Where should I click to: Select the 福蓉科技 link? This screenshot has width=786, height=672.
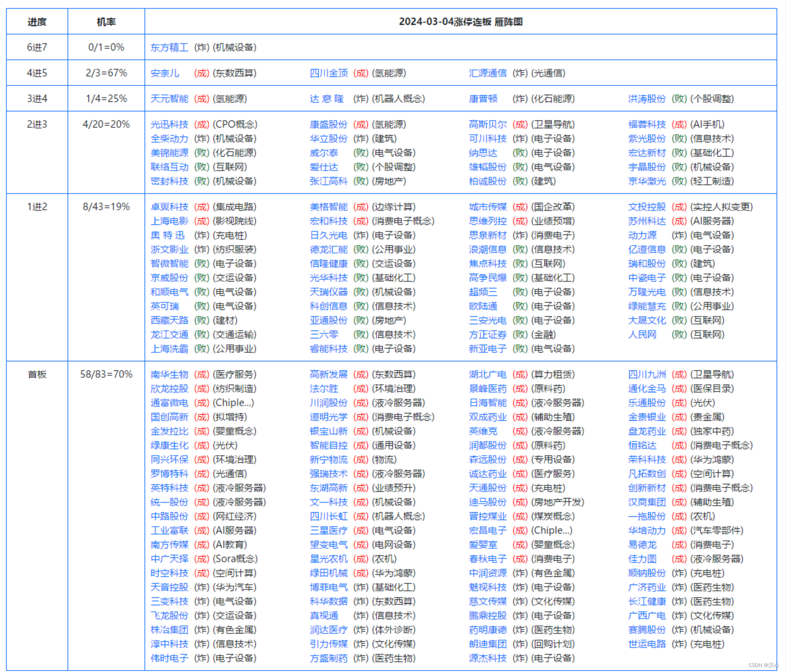tap(647, 124)
